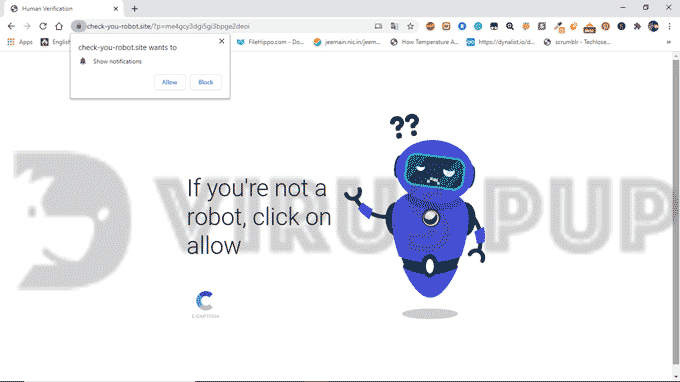680x382 pixels.
Task: Click the scrollbar down arrow
Action: (676, 377)
